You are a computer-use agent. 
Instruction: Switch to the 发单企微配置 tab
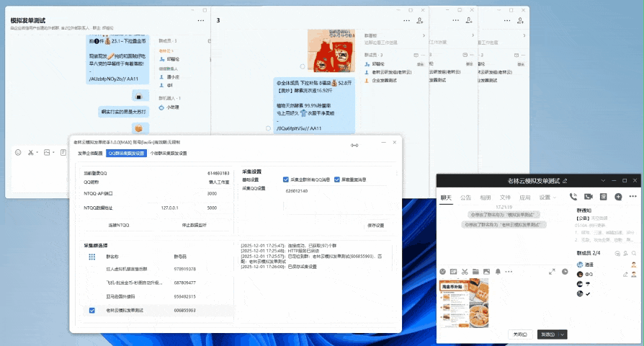click(x=90, y=154)
